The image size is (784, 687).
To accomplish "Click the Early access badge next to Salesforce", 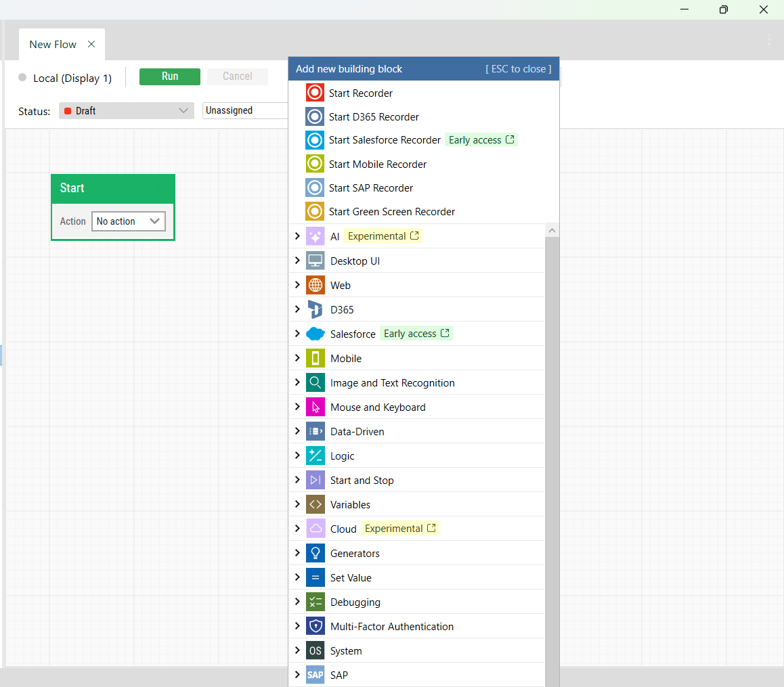I will point(416,333).
